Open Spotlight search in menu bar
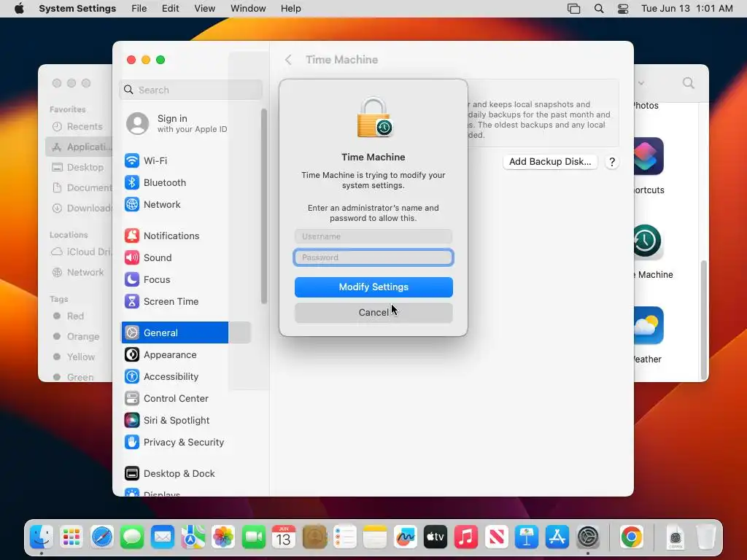The width and height of the screenshot is (747, 560). tap(599, 9)
